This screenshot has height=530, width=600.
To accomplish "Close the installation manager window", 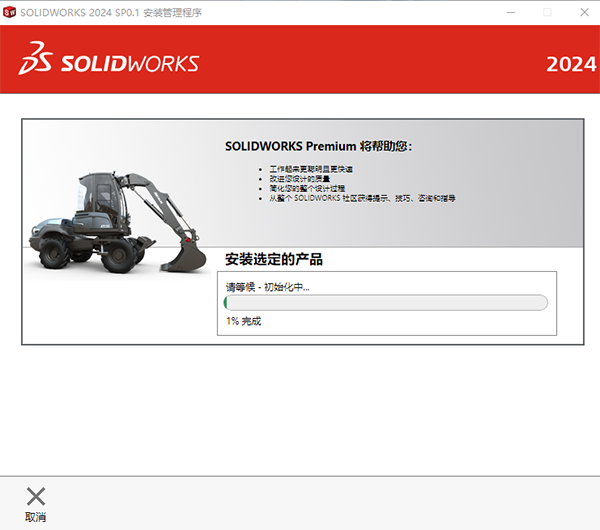I will (x=584, y=12).
